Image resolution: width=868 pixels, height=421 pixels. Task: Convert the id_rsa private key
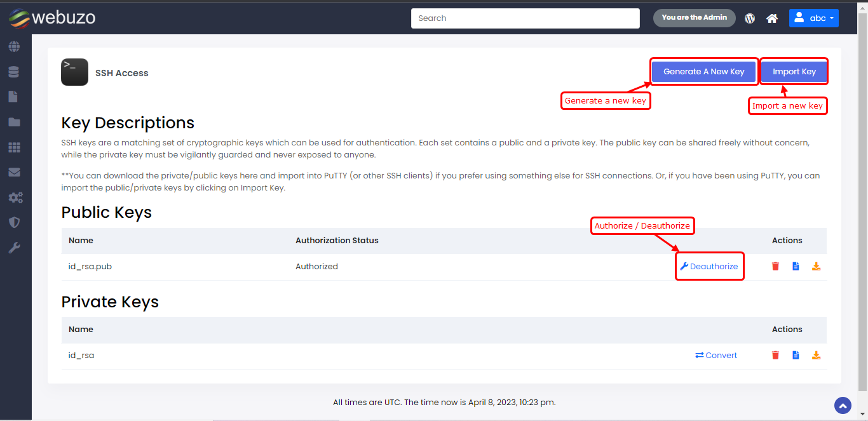point(716,356)
